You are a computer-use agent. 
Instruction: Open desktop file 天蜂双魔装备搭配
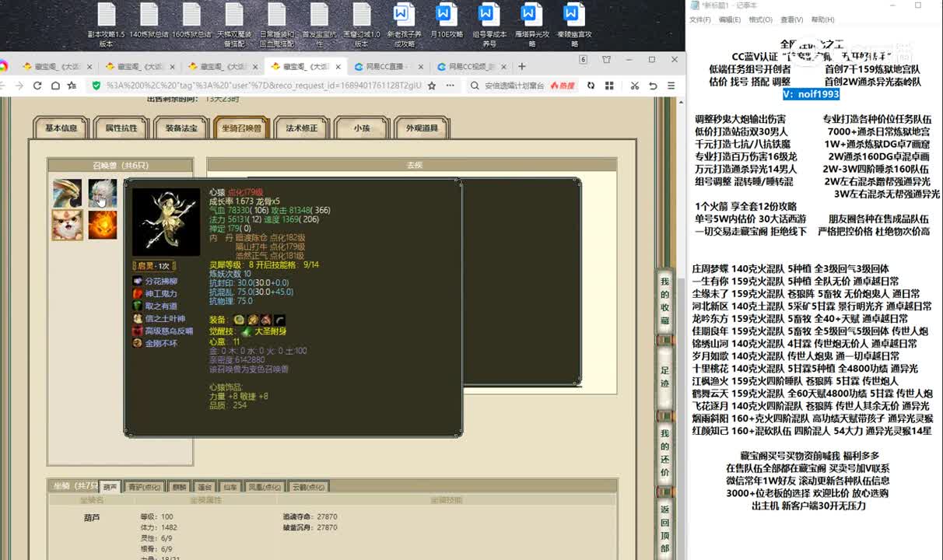[x=234, y=25]
